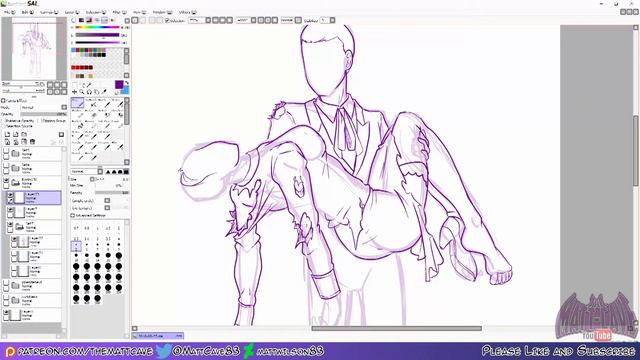This screenshot has height=360, width=640.
Task: Toggle the Paints Effect checkbox
Action: (x=3, y=100)
